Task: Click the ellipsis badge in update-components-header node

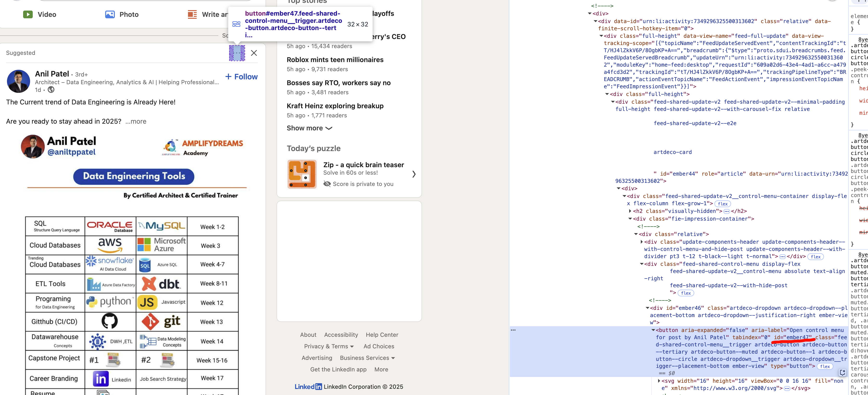Action: coord(782,257)
